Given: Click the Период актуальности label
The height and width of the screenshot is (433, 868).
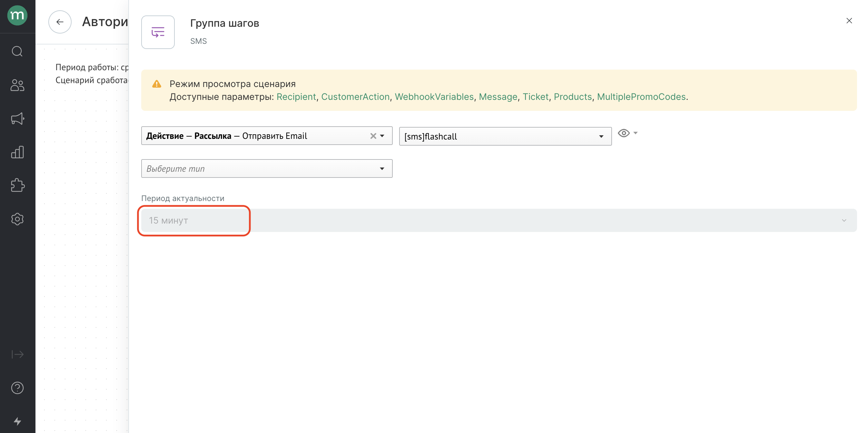Looking at the screenshot, I should 182,198.
